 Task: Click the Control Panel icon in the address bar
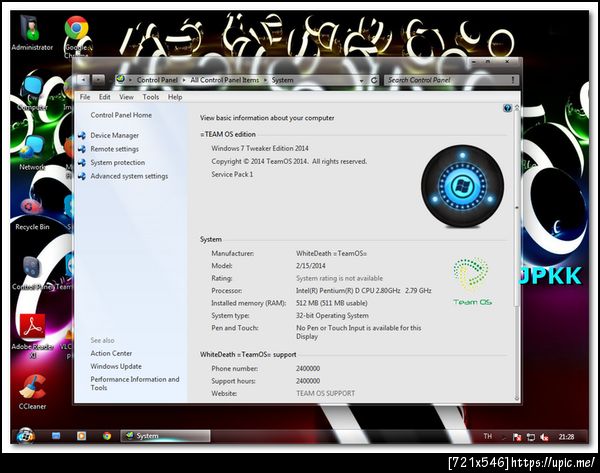pos(120,79)
